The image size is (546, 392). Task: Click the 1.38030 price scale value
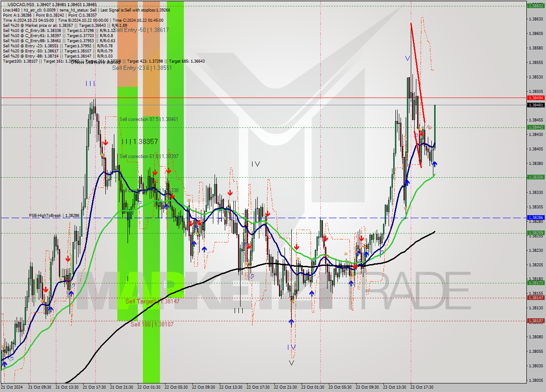tap(535, 366)
